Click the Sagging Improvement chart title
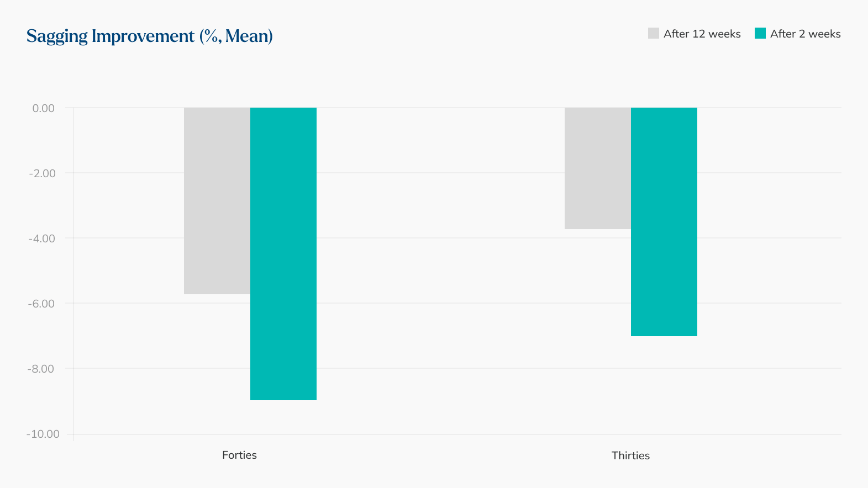 tap(150, 36)
